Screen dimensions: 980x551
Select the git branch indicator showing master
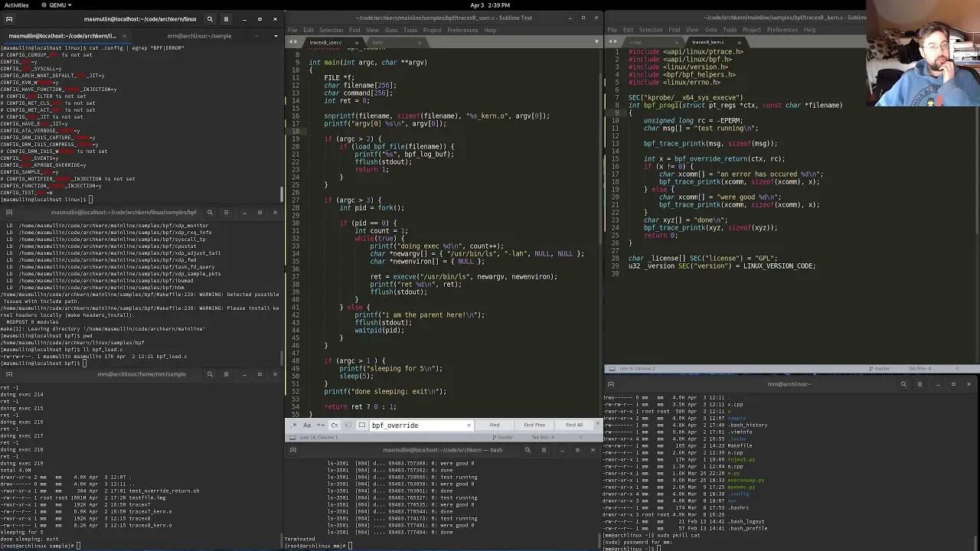coord(505,437)
